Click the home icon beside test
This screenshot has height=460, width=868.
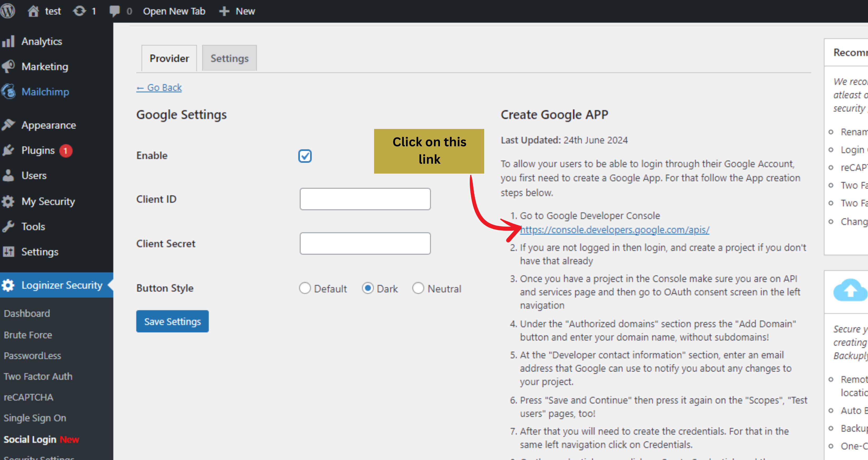pyautogui.click(x=33, y=11)
